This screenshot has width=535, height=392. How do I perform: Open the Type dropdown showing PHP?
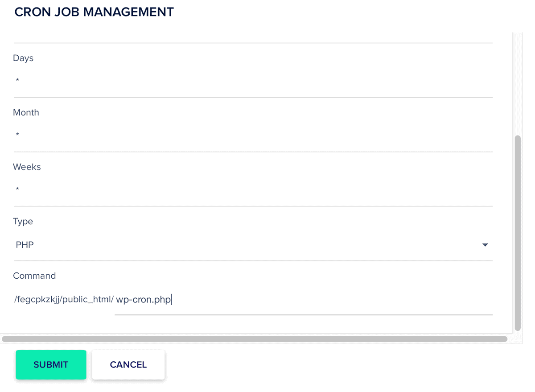(253, 245)
